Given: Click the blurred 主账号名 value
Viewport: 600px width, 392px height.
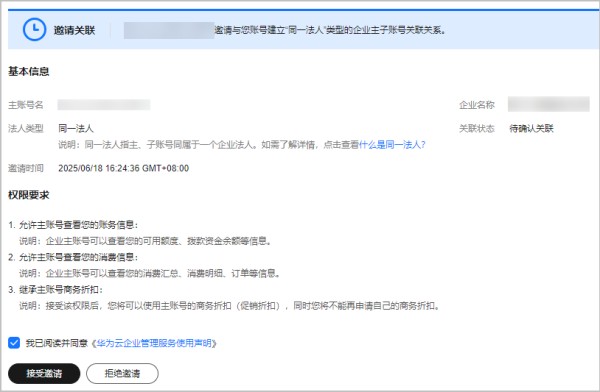Looking at the screenshot, I should coord(104,105).
